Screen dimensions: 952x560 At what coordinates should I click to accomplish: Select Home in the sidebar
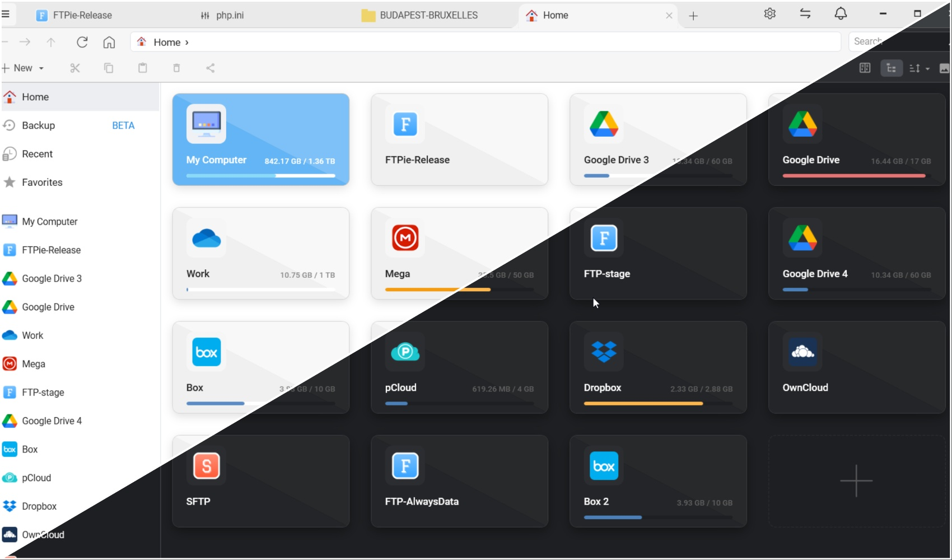[80, 97]
